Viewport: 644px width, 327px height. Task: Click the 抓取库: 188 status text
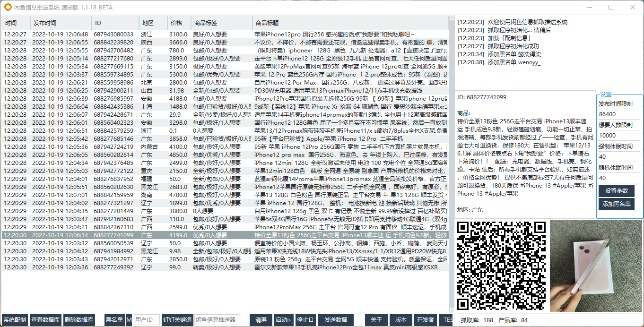pos(477,320)
